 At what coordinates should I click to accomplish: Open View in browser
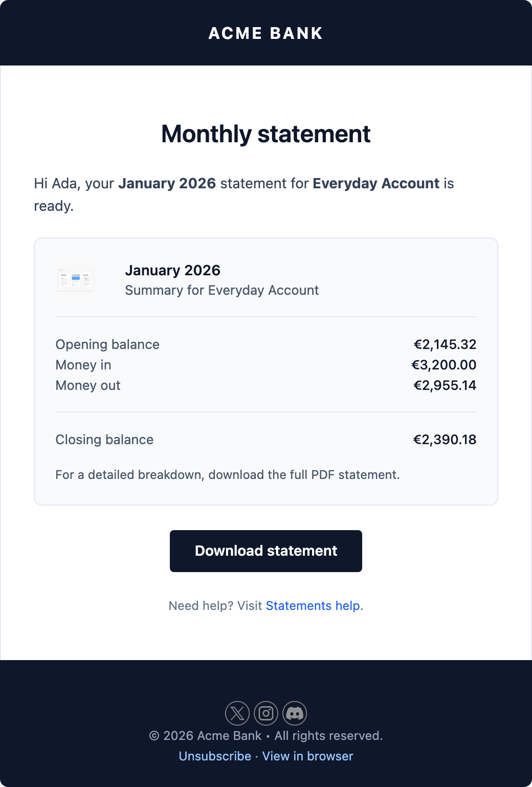[x=307, y=756]
